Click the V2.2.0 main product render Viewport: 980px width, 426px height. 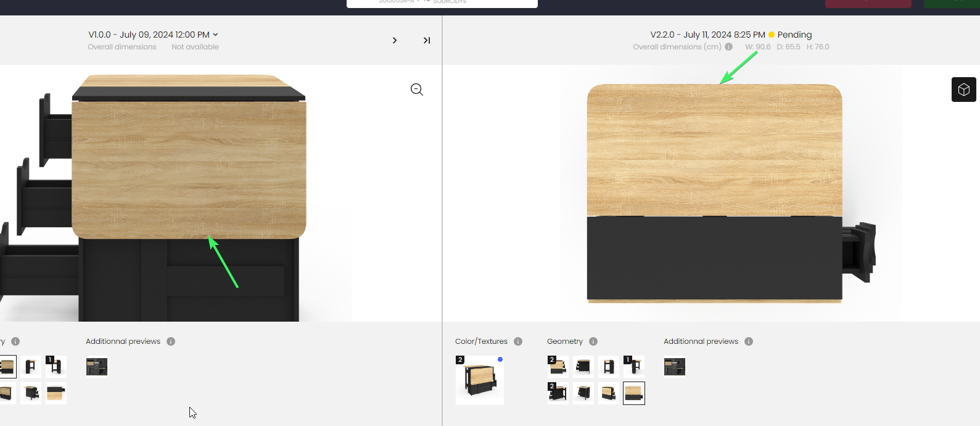coord(731,193)
